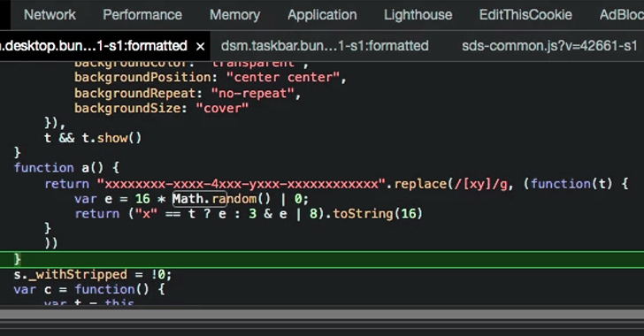Open the AdBlock tab
Screen dimensions: 644x336
(621, 15)
